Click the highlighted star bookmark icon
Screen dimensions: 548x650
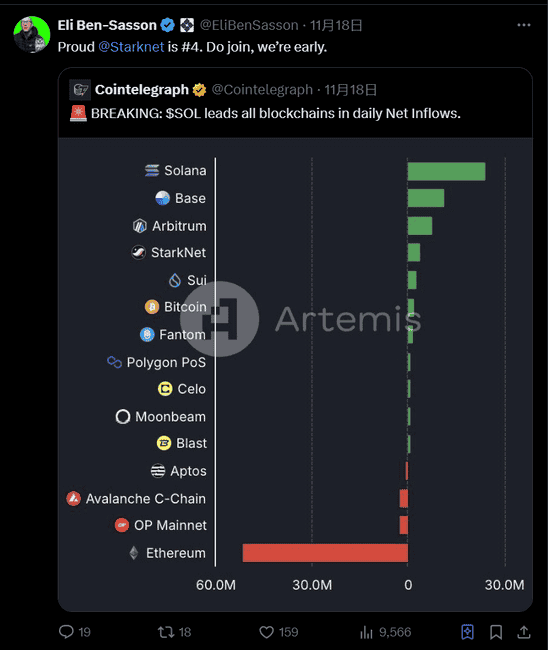(x=468, y=632)
